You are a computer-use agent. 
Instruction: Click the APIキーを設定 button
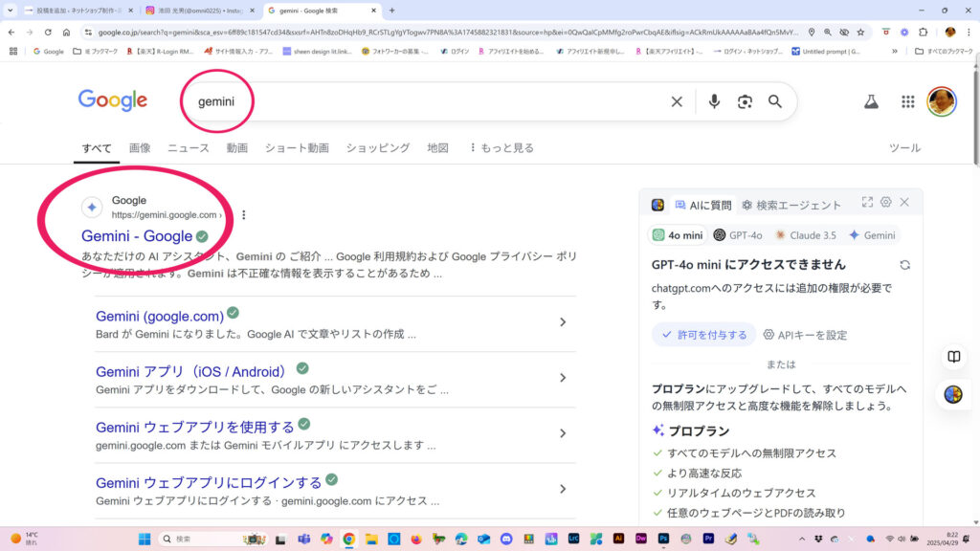(805, 335)
